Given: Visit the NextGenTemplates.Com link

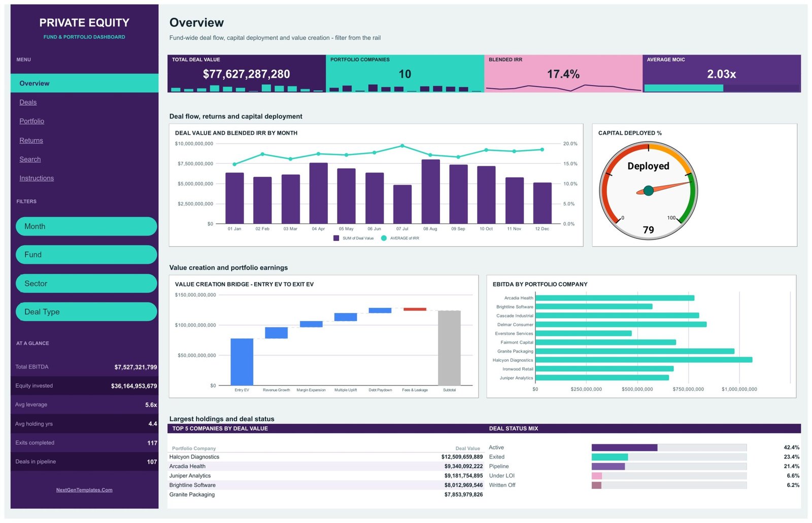Looking at the screenshot, I should point(84,490).
